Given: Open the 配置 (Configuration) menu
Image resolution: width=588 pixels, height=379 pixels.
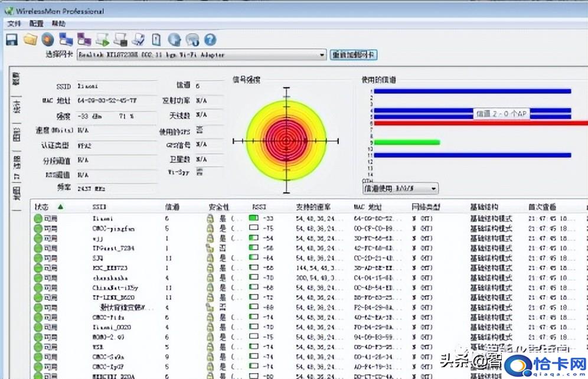Looking at the screenshot, I should tap(37, 24).
